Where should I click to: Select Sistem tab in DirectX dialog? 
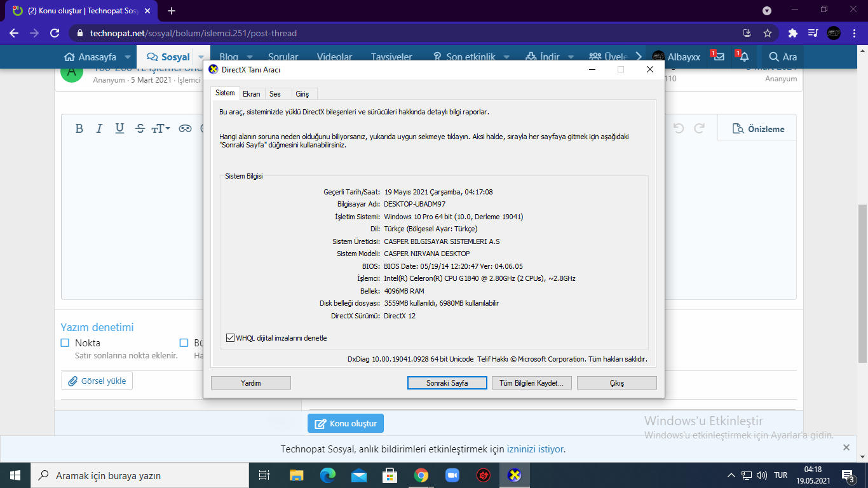click(225, 93)
